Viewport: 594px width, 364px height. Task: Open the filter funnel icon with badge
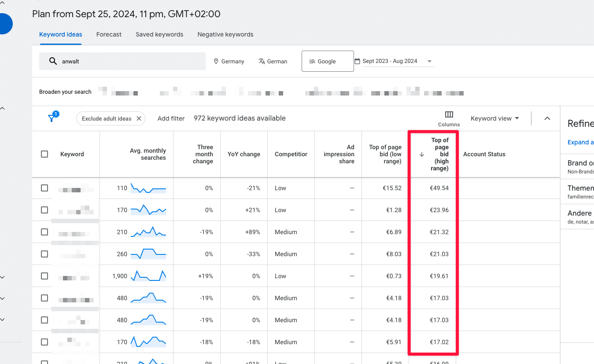(52, 118)
